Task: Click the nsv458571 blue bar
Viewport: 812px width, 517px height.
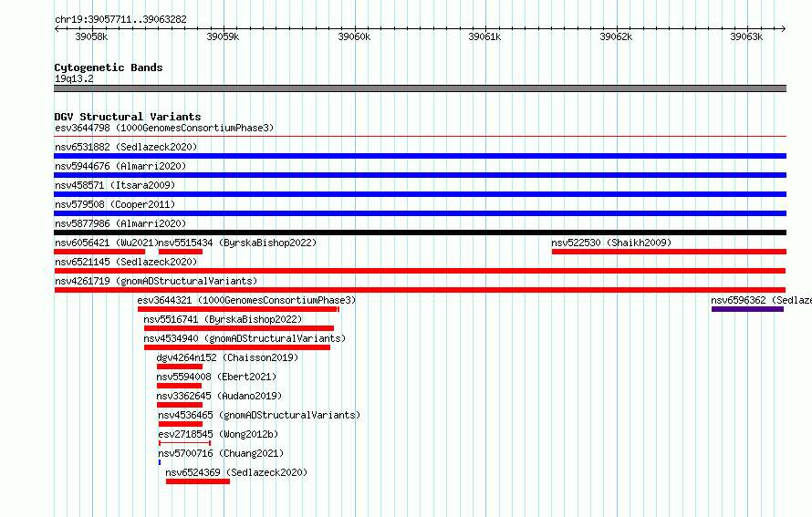Action: click(x=420, y=194)
